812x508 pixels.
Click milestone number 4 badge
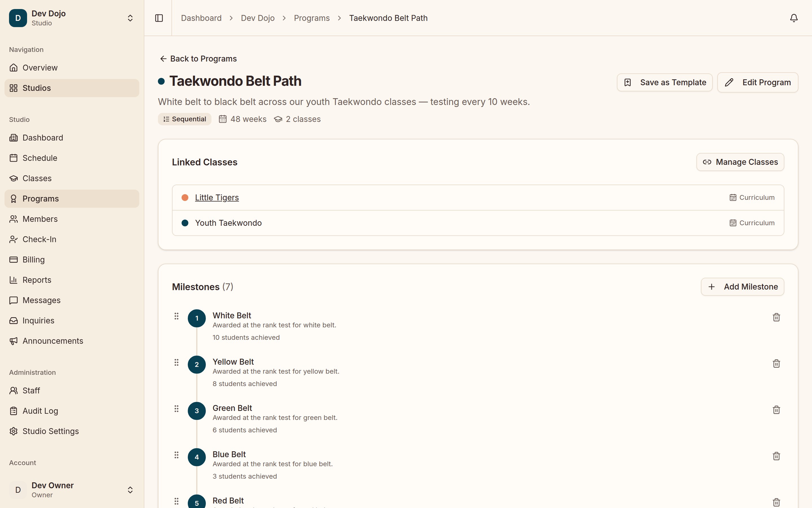(x=197, y=457)
